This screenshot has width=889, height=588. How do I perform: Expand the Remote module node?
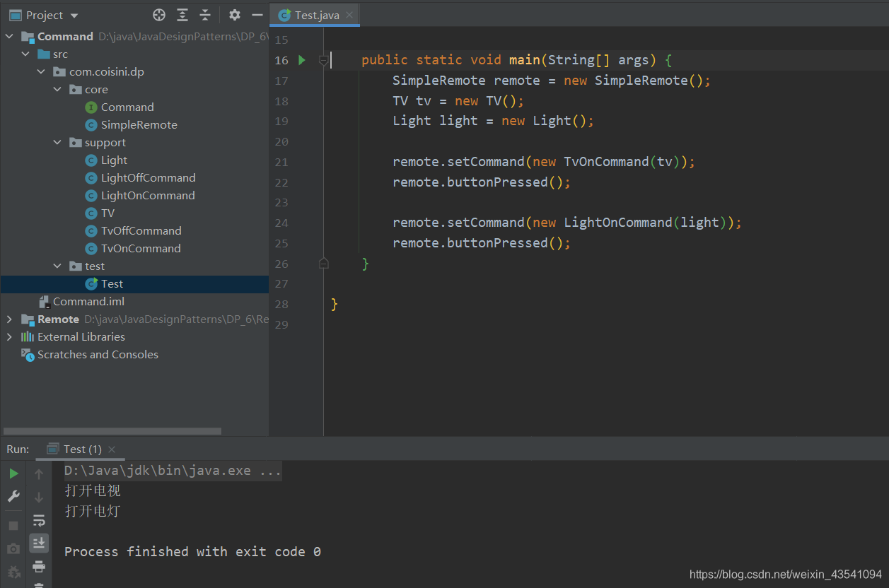9,319
